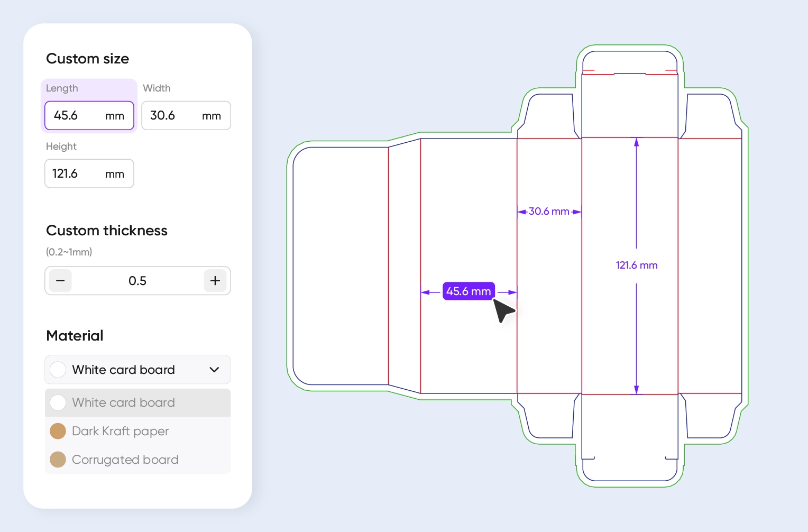Click the Length input showing 45.6

pyautogui.click(x=88, y=115)
